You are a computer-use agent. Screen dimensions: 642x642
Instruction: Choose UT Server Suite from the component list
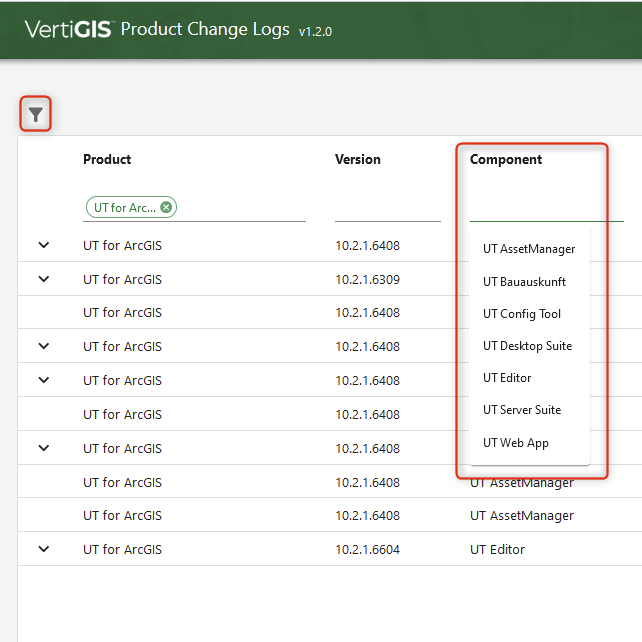[x=529, y=410]
